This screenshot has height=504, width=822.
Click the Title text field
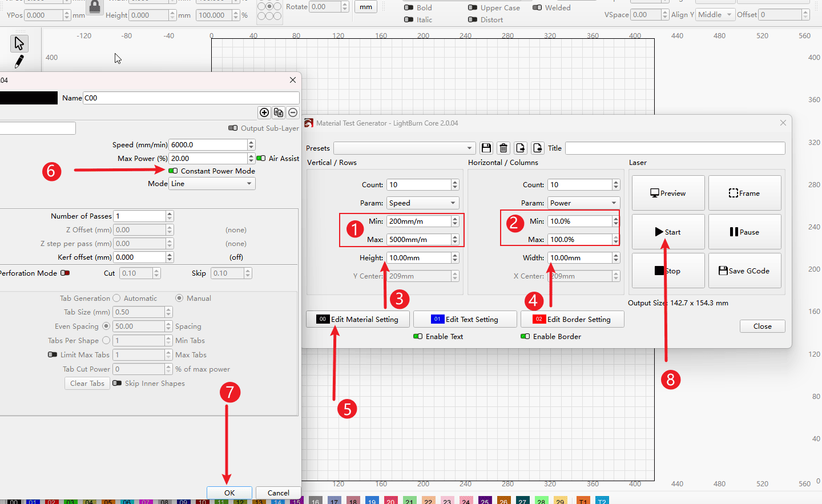675,148
